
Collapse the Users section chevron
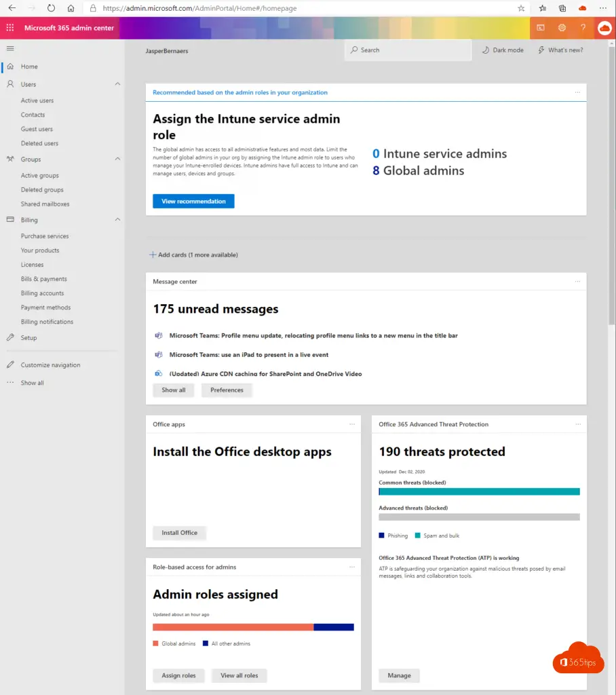coord(117,84)
